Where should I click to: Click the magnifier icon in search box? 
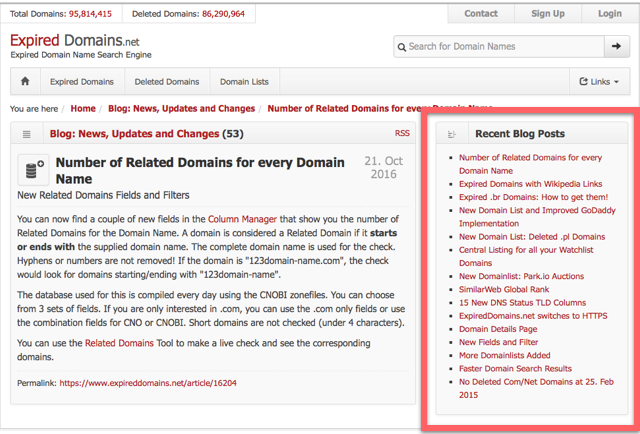click(x=402, y=47)
